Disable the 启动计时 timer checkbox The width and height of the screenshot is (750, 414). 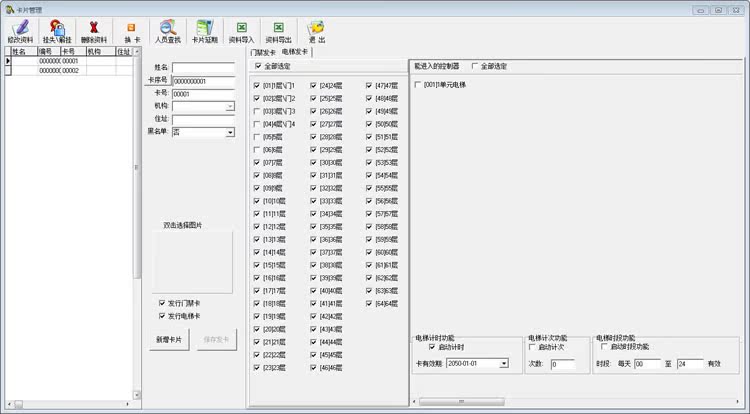coord(432,347)
